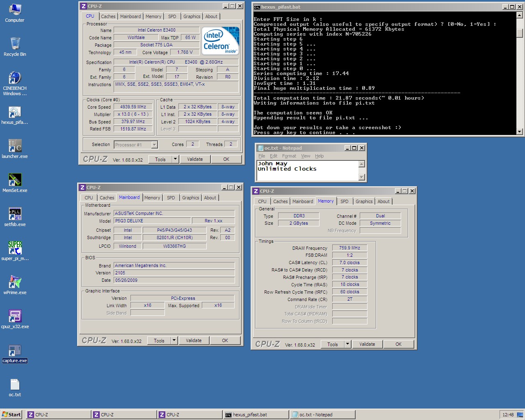Select the hexus_pifast desktop icon
Viewport: 525px width, 420px height.
(x=15, y=115)
